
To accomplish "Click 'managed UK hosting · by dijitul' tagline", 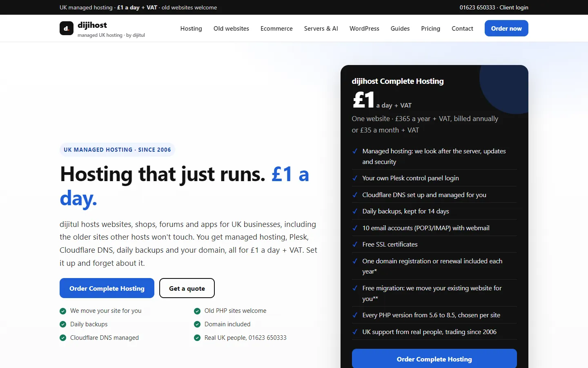I will coord(111,35).
